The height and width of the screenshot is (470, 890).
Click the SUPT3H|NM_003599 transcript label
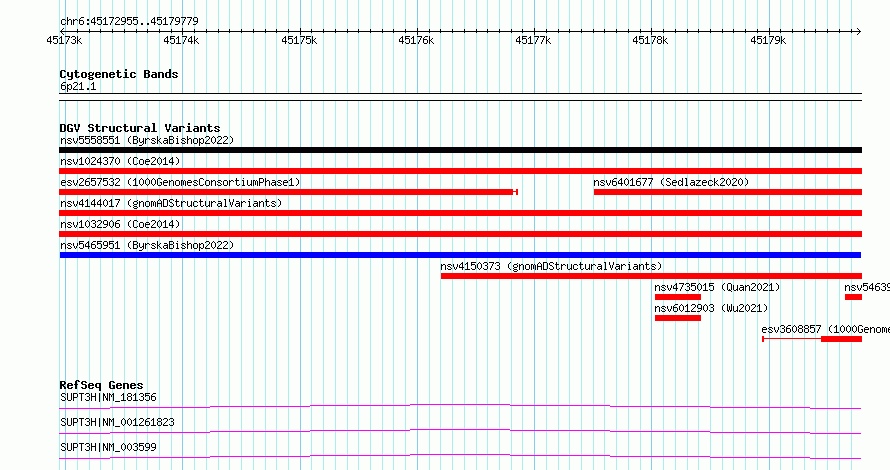pos(108,447)
